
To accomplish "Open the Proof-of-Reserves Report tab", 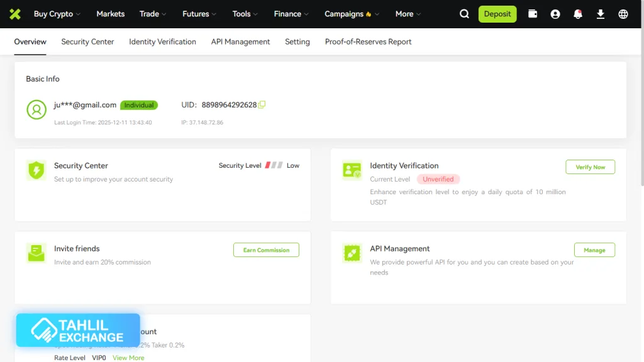I will 368,41.
